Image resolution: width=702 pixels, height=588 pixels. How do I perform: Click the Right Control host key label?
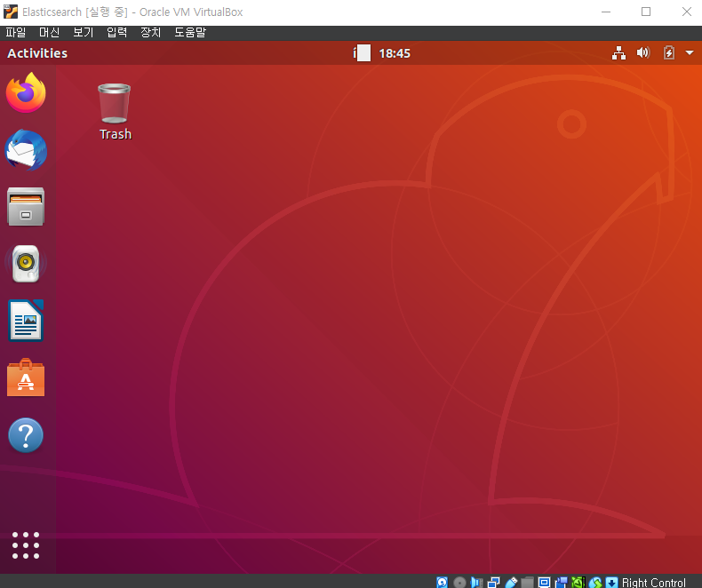point(654,583)
